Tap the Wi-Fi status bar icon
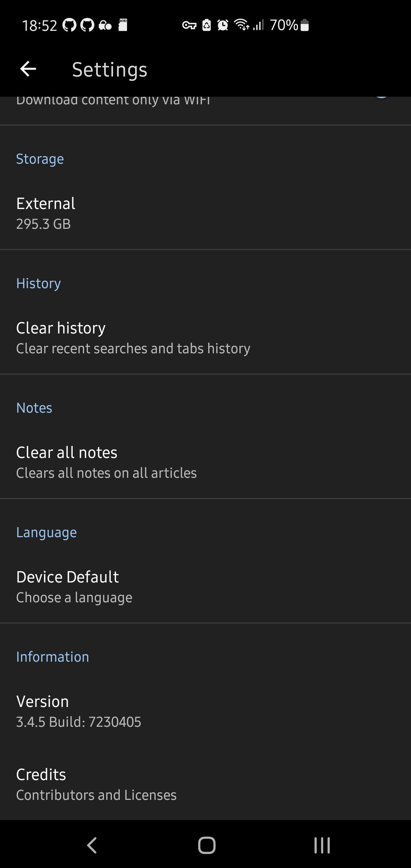 (x=242, y=25)
